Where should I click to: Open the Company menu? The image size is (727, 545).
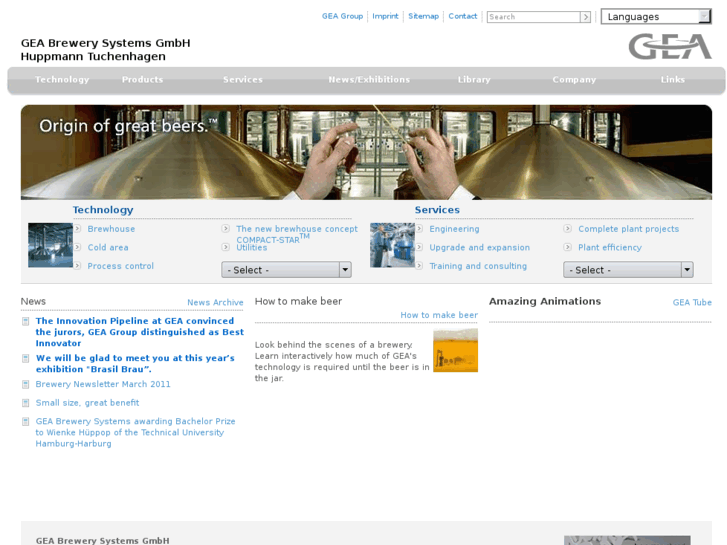click(574, 80)
